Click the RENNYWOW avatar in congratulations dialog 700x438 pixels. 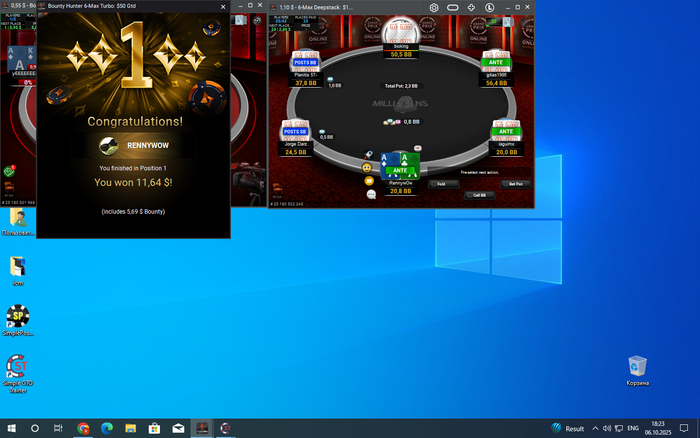108,146
